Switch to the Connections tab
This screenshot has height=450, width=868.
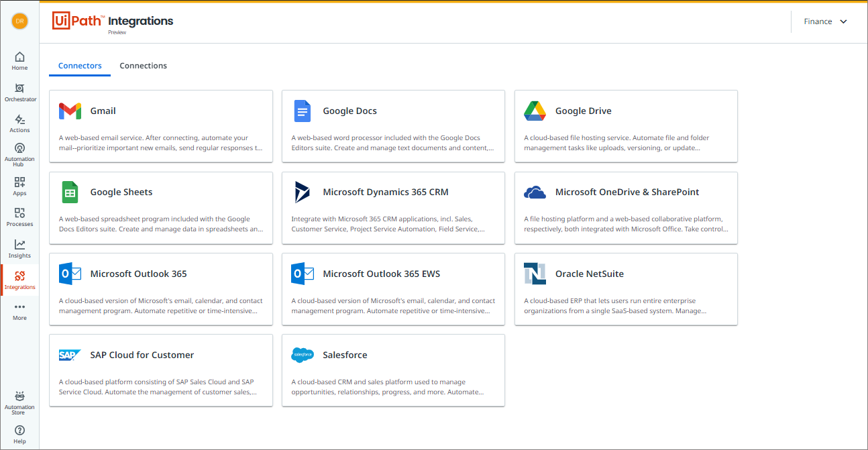pyautogui.click(x=143, y=66)
